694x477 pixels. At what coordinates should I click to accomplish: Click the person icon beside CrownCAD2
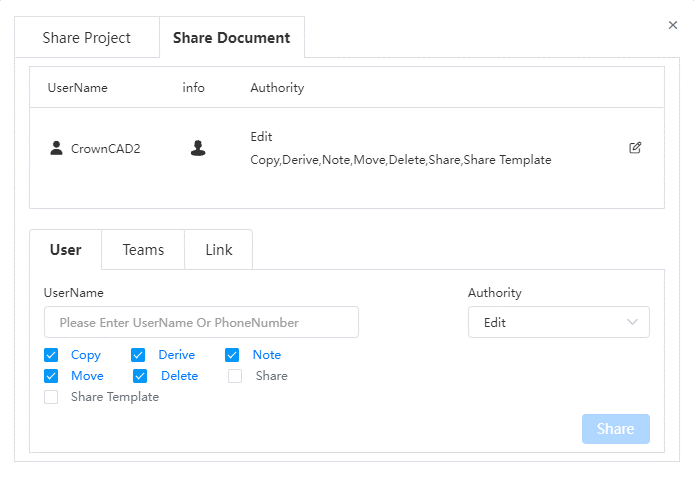click(x=56, y=148)
